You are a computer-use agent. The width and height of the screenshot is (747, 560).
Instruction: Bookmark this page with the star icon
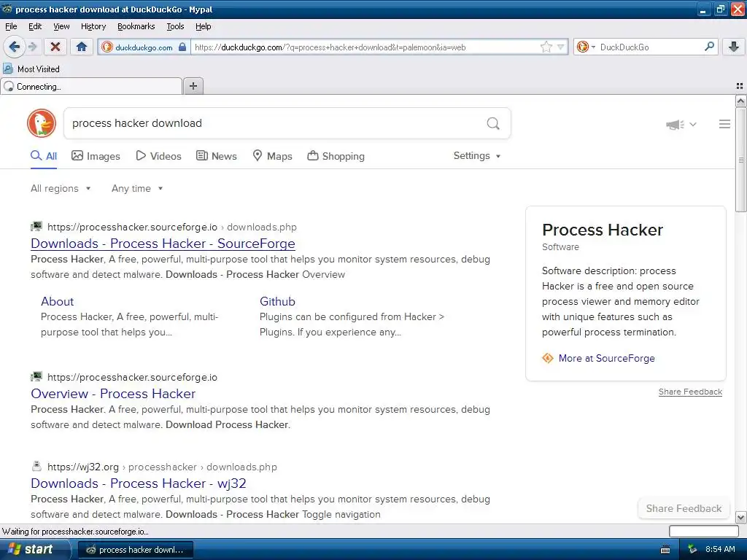[546, 47]
